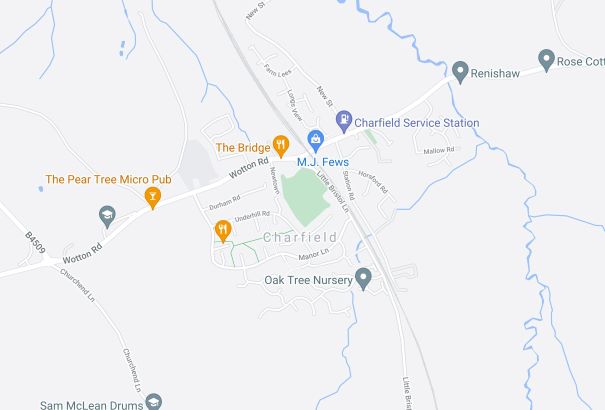Open The Pear Tree Micro Pub pin

[x=153, y=197]
